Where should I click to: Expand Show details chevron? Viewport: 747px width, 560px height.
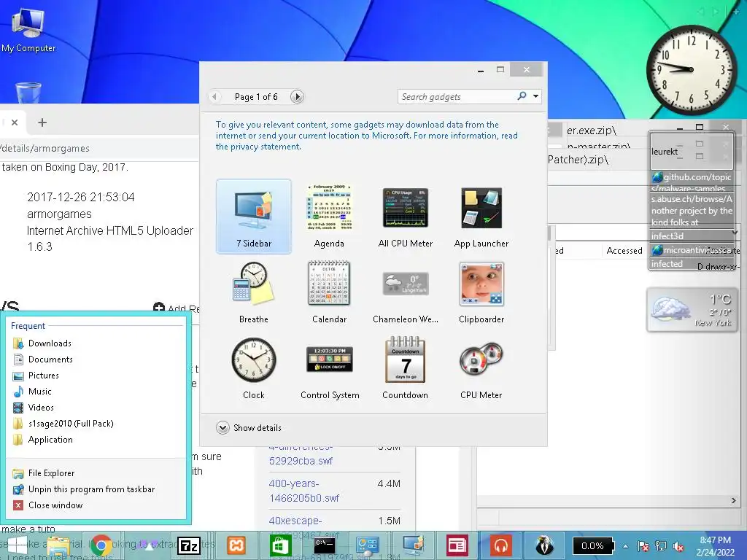222,427
